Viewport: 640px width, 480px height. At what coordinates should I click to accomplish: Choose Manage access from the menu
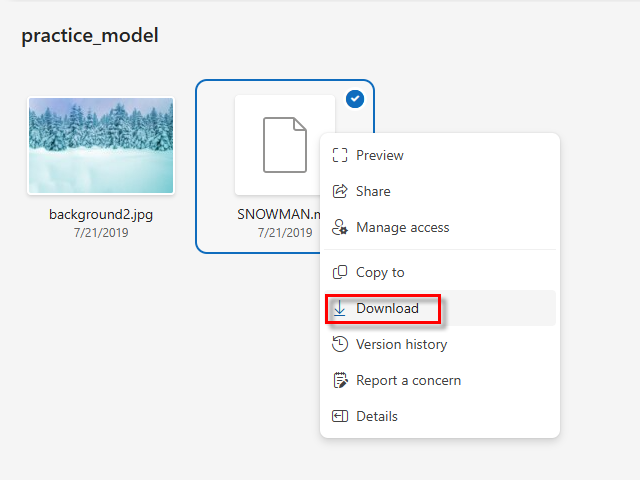(402, 227)
